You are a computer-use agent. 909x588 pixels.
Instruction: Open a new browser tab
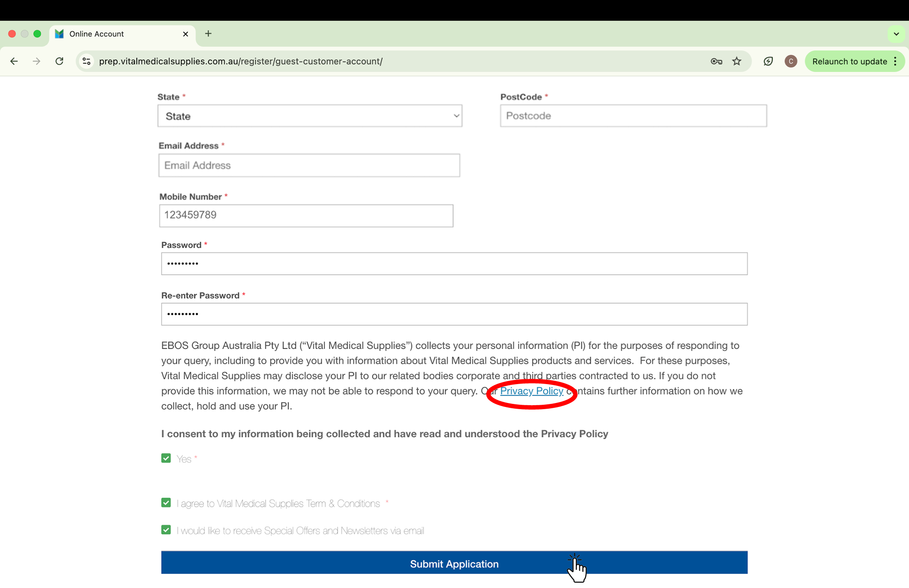pos(208,34)
